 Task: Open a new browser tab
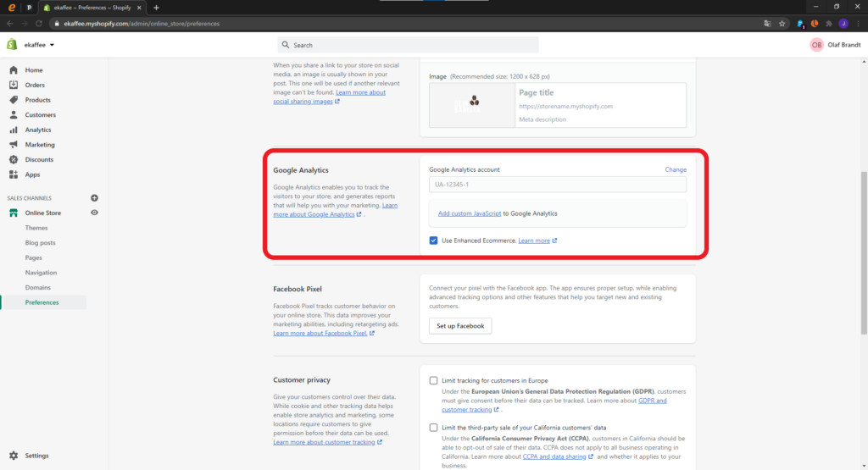156,8
